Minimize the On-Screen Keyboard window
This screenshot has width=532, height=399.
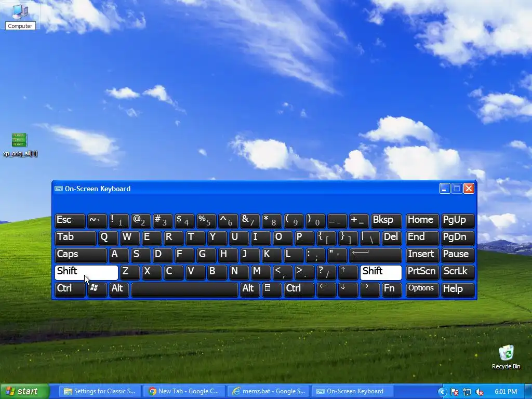445,188
